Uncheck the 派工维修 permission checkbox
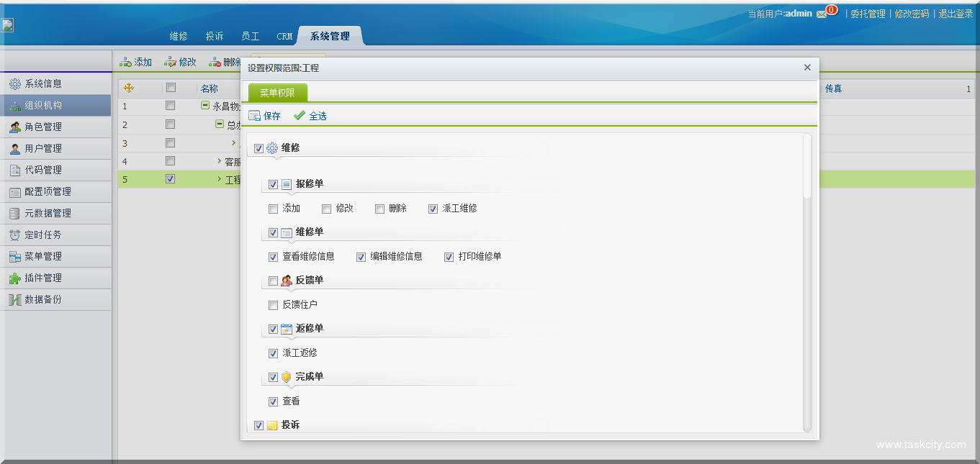The width and height of the screenshot is (980, 464). [x=433, y=209]
